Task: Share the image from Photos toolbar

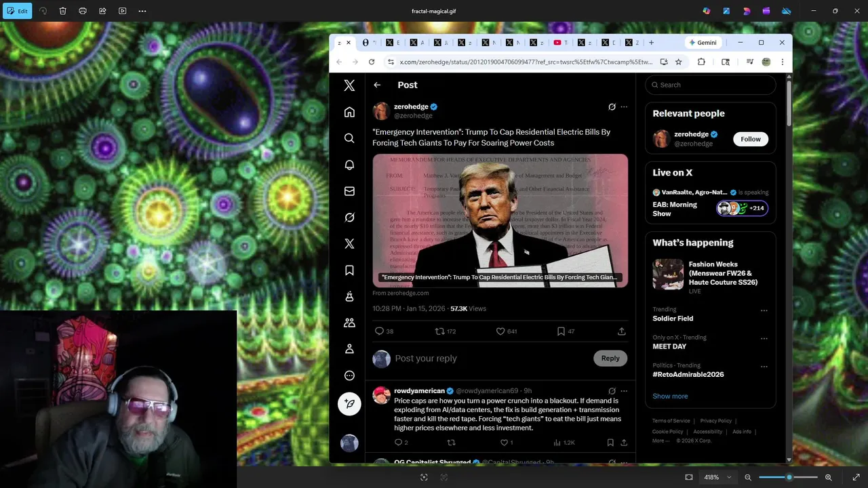Action: click(x=102, y=11)
